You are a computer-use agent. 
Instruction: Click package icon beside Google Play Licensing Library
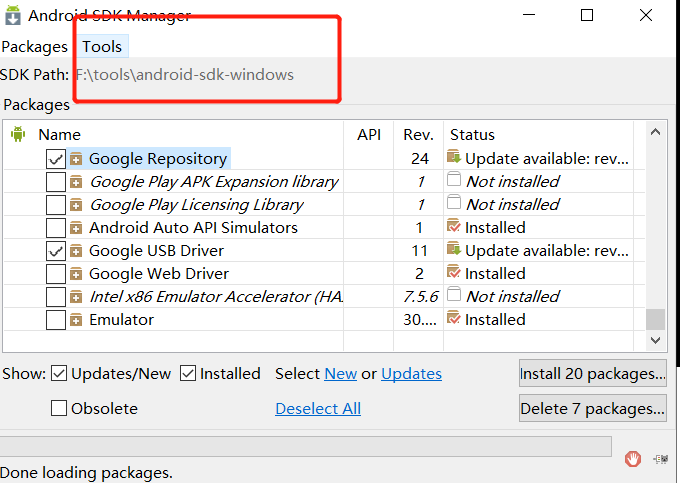(76, 205)
